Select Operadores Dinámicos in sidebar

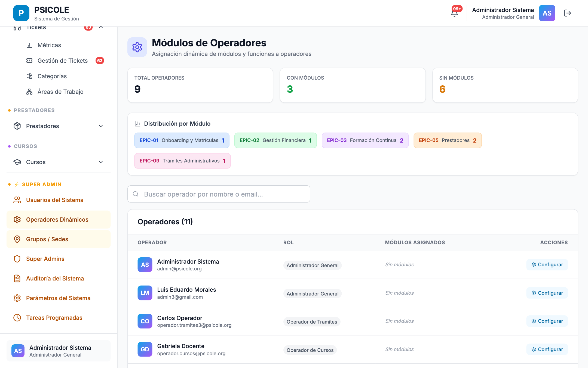[x=59, y=220]
